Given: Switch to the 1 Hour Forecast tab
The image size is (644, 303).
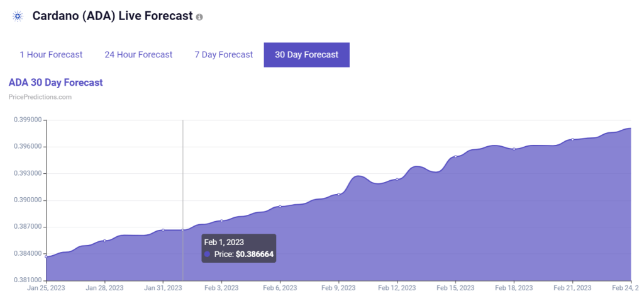Looking at the screenshot, I should tap(52, 55).
